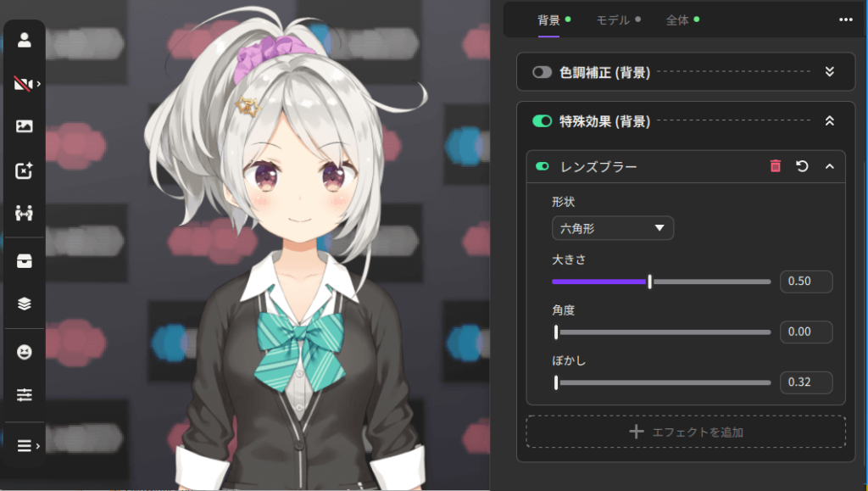Open the three-dot more options menu
Image resolution: width=868 pixels, height=491 pixels.
point(845,20)
